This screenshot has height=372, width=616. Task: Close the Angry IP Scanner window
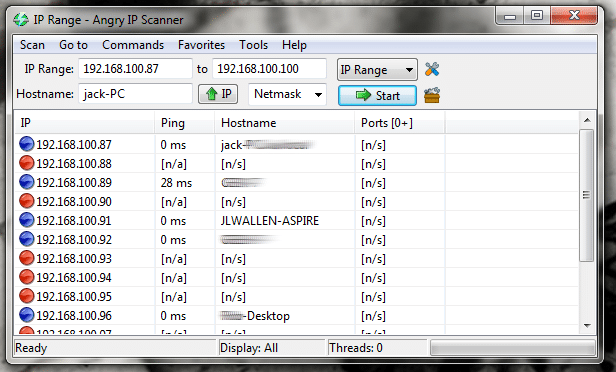point(574,16)
